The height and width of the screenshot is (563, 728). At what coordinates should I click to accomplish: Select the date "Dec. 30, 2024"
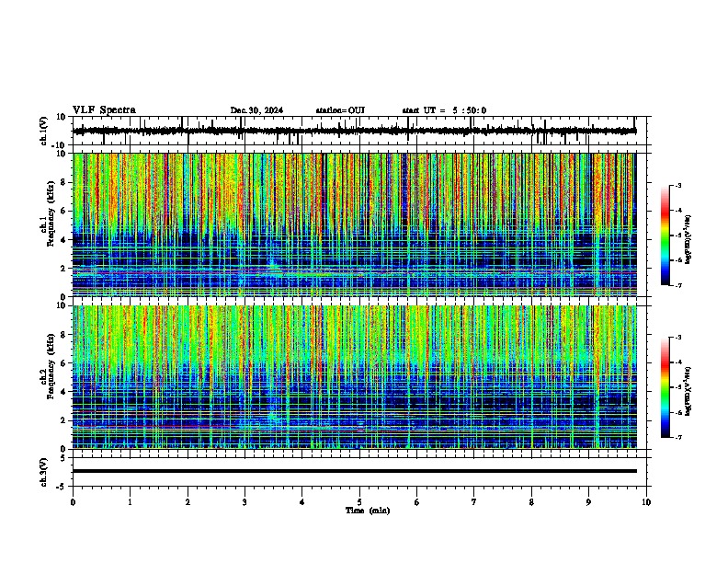(x=256, y=110)
